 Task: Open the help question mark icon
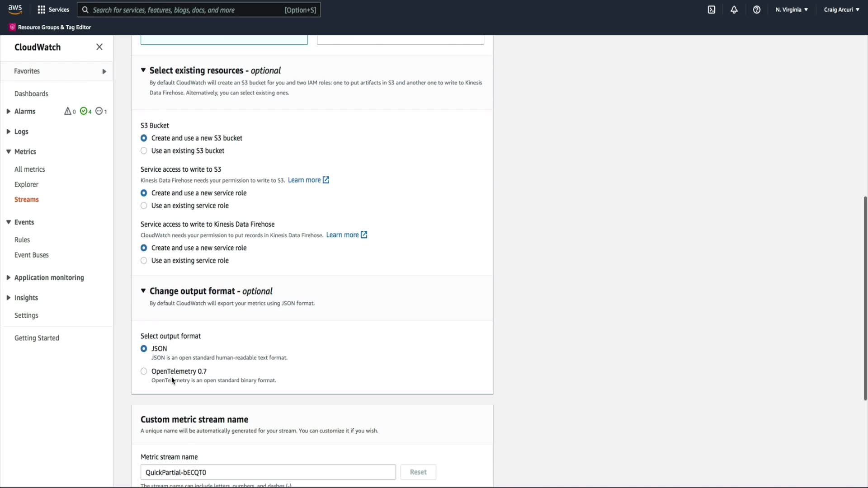coord(757,9)
